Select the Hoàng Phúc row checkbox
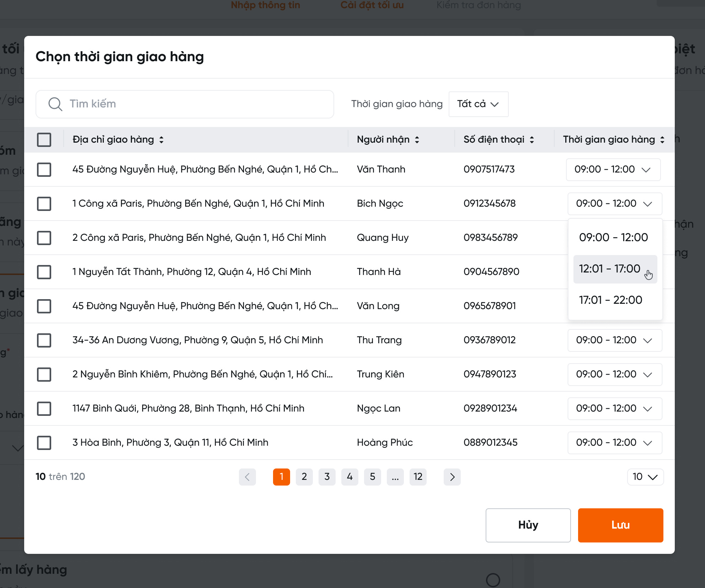Viewport: 705px width, 588px height. click(44, 443)
